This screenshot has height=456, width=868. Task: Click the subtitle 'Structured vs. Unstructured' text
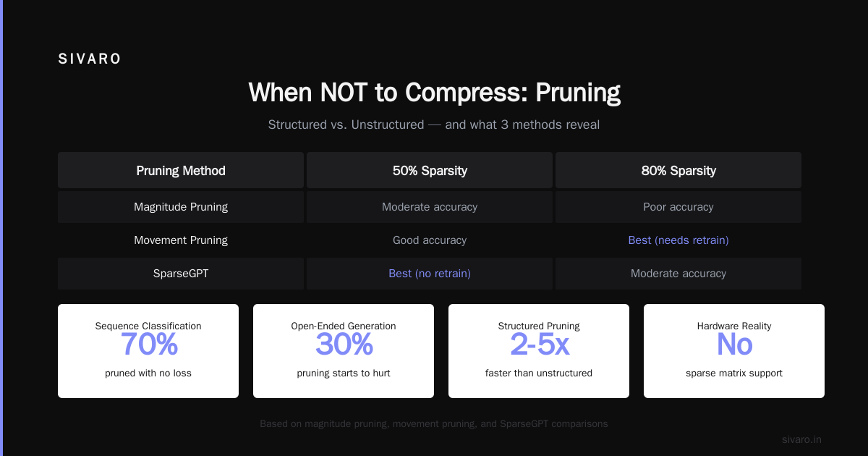[x=346, y=124]
